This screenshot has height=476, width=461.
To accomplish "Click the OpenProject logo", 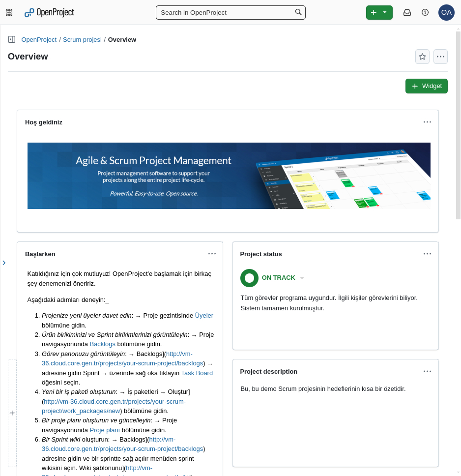I will click(49, 12).
